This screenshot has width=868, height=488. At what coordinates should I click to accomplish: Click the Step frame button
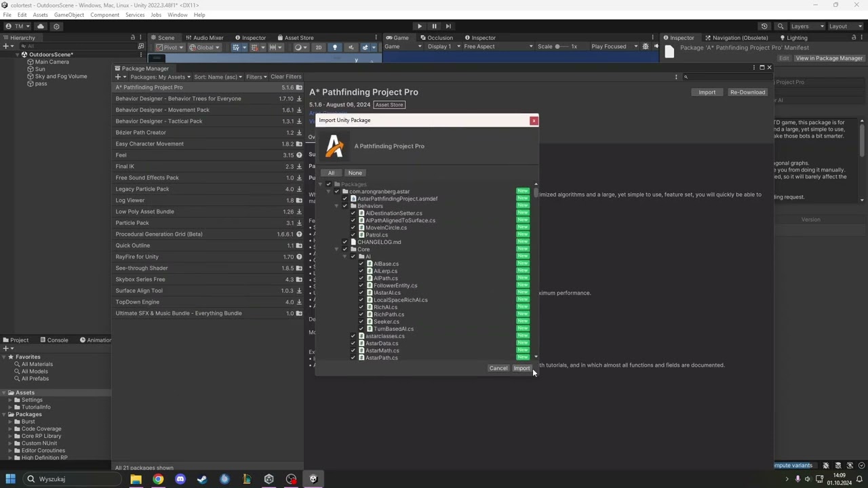pos(448,26)
